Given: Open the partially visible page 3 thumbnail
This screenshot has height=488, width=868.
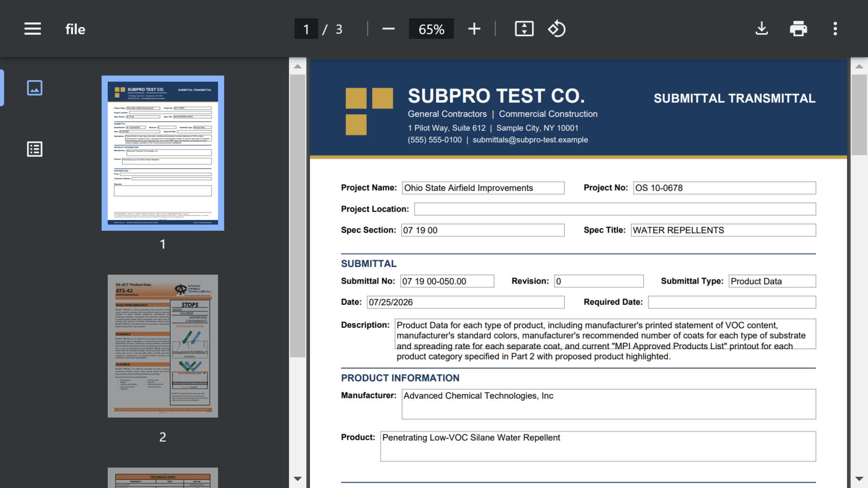Looking at the screenshot, I should [x=163, y=477].
